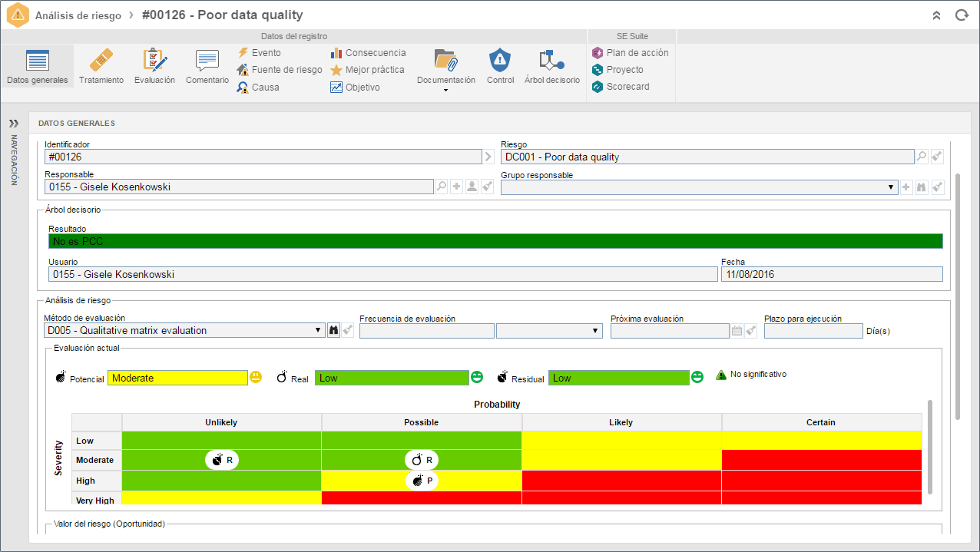
Task: Click the P marker in High row
Action: coord(422,481)
